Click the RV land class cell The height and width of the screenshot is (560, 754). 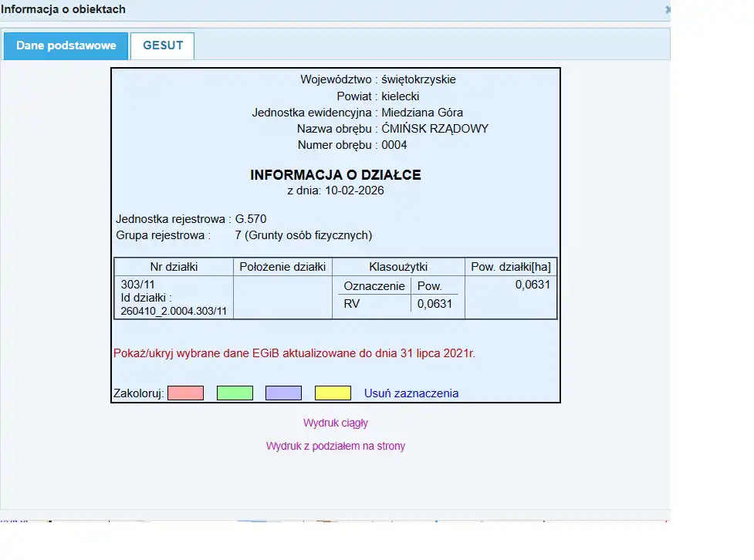tap(352, 304)
